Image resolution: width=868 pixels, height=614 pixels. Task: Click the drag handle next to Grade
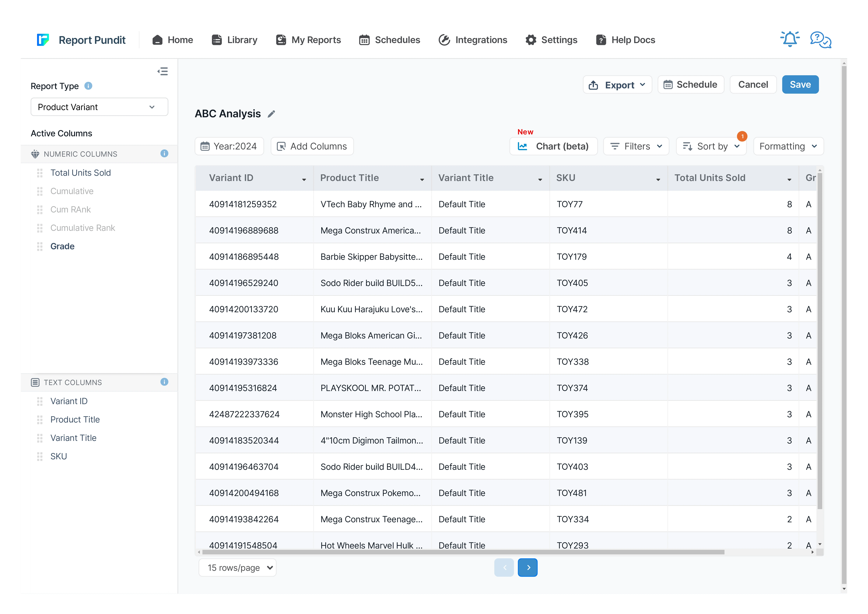[40, 246]
